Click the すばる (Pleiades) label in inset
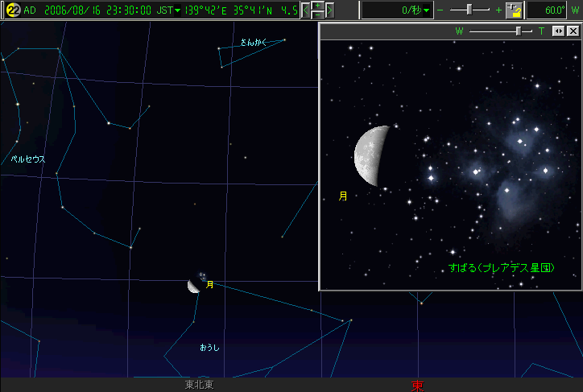583x392 pixels. (x=503, y=267)
